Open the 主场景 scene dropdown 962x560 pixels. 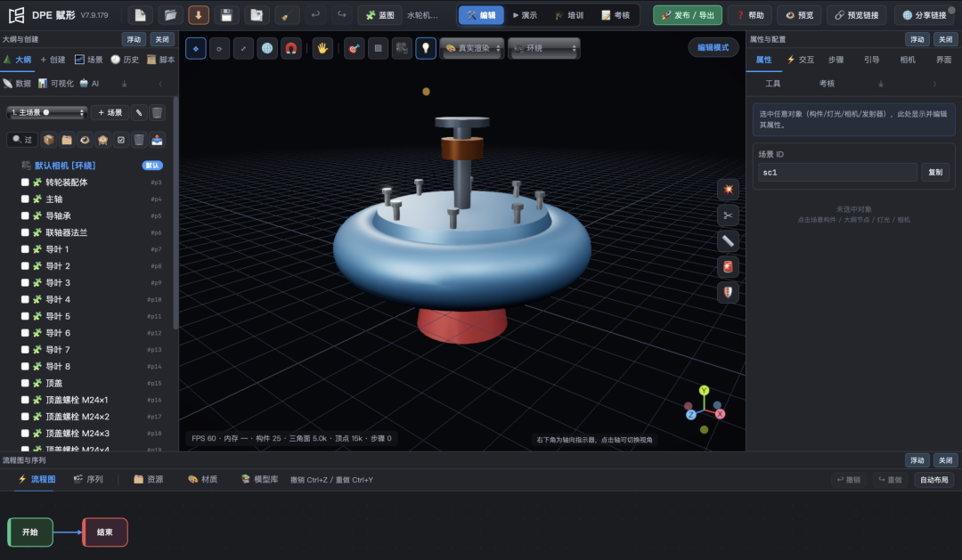(47, 113)
